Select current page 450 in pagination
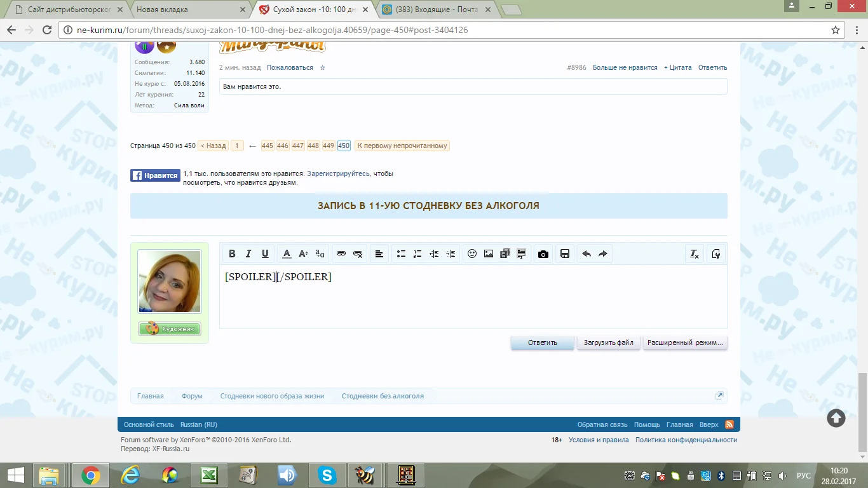The width and height of the screenshot is (868, 488). coord(344,146)
